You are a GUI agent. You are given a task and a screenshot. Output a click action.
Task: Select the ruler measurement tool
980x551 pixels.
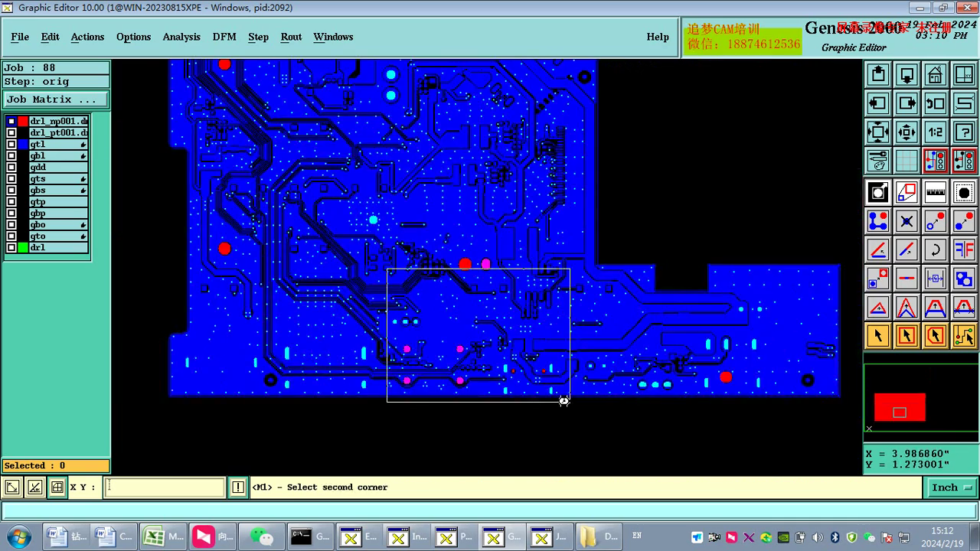(935, 192)
